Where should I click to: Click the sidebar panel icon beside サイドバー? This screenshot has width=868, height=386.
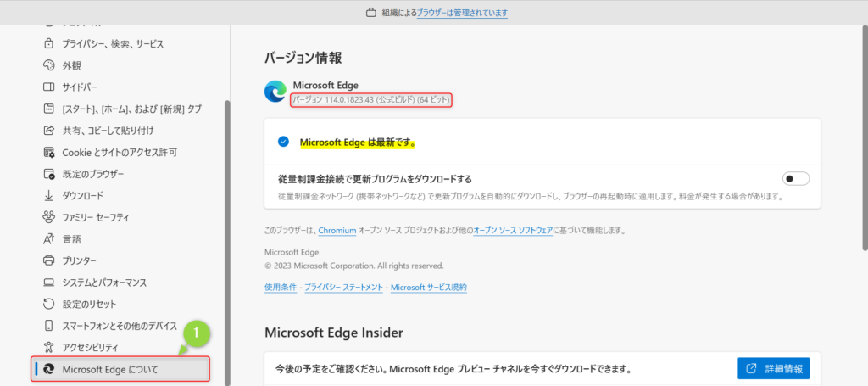(x=48, y=87)
